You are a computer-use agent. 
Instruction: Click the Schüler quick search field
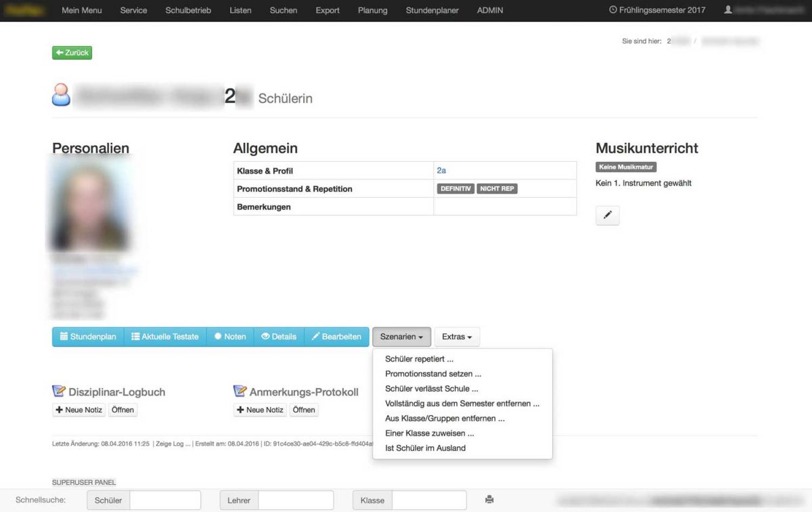click(165, 500)
